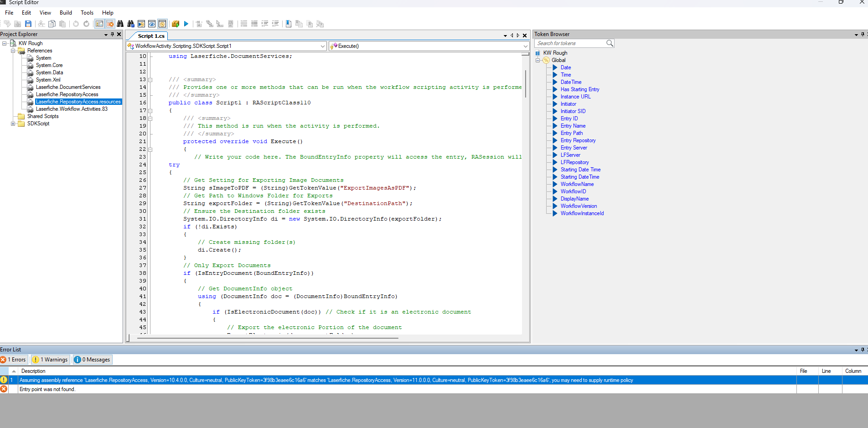The image size is (868, 428).
Task: Click the bookmark icon in the toolbar
Action: click(x=289, y=24)
